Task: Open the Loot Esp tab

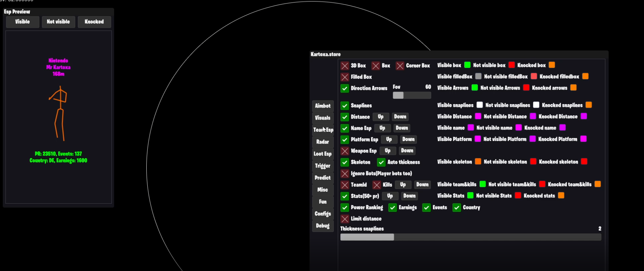Action: tap(323, 154)
